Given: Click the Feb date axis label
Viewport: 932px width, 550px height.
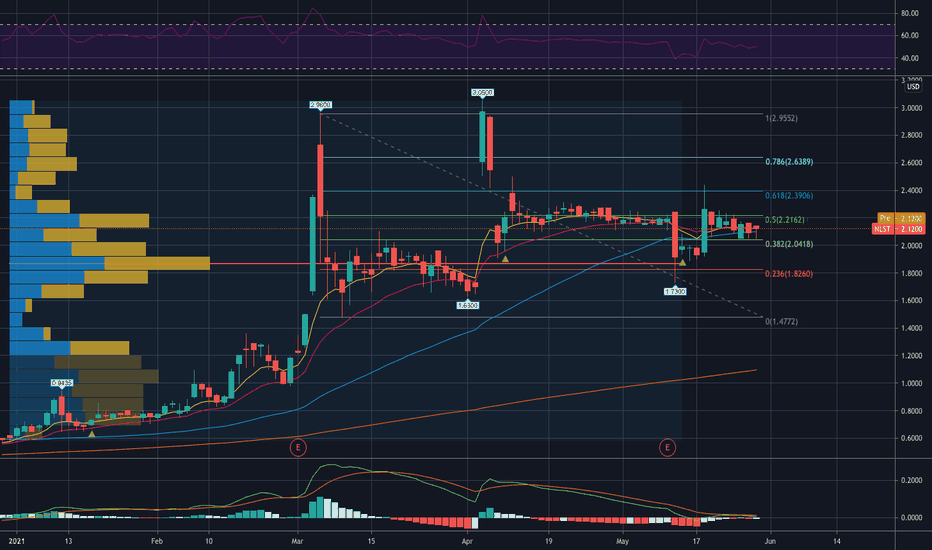Looking at the screenshot, I should click(x=157, y=541).
